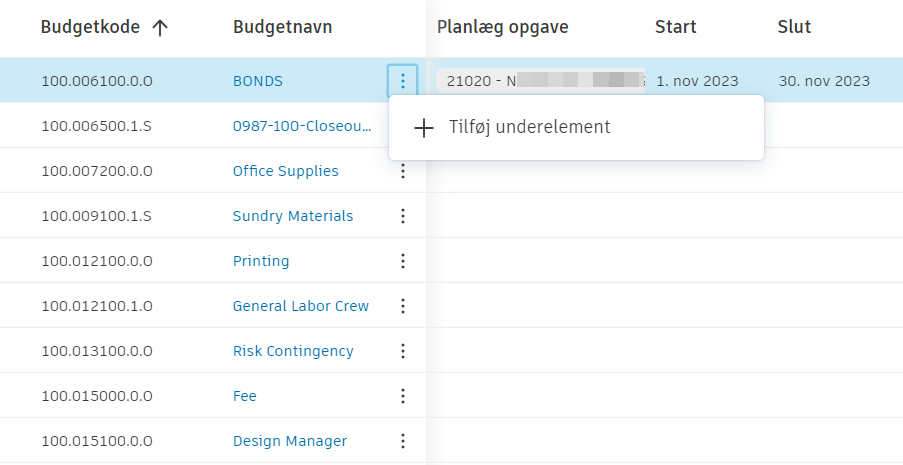Open the three-dot menu for Sundry Materials

403,216
